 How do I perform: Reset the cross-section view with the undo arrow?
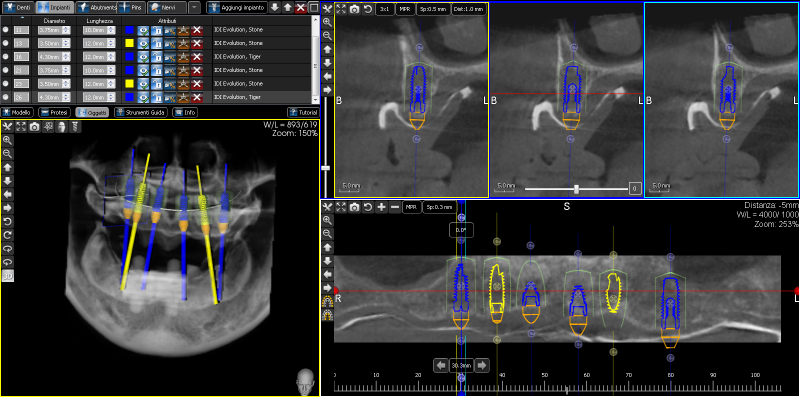pyautogui.click(x=367, y=9)
